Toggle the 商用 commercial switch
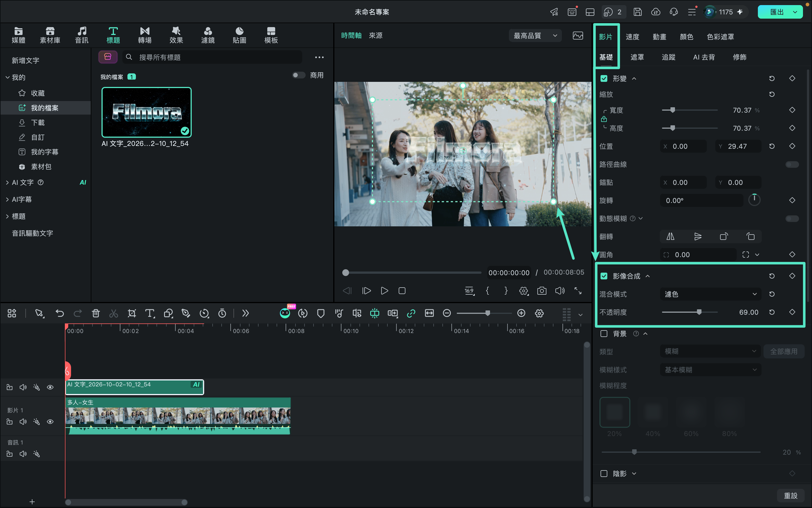812x508 pixels. [298, 75]
